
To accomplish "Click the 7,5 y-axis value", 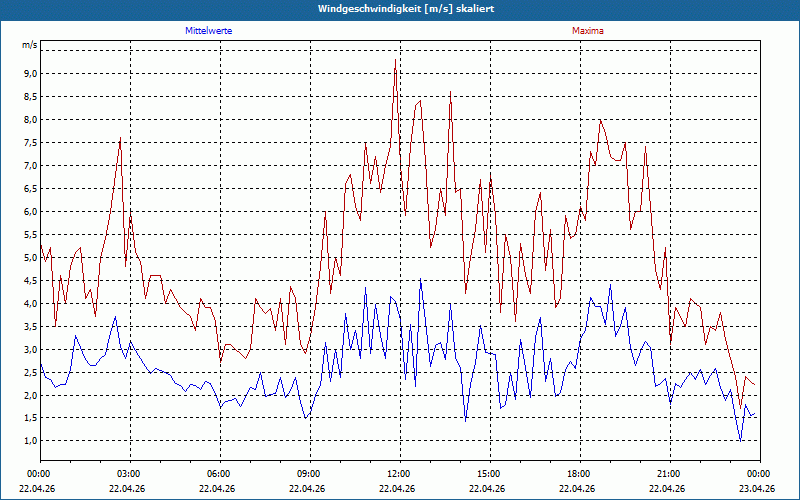I will pos(31,143).
